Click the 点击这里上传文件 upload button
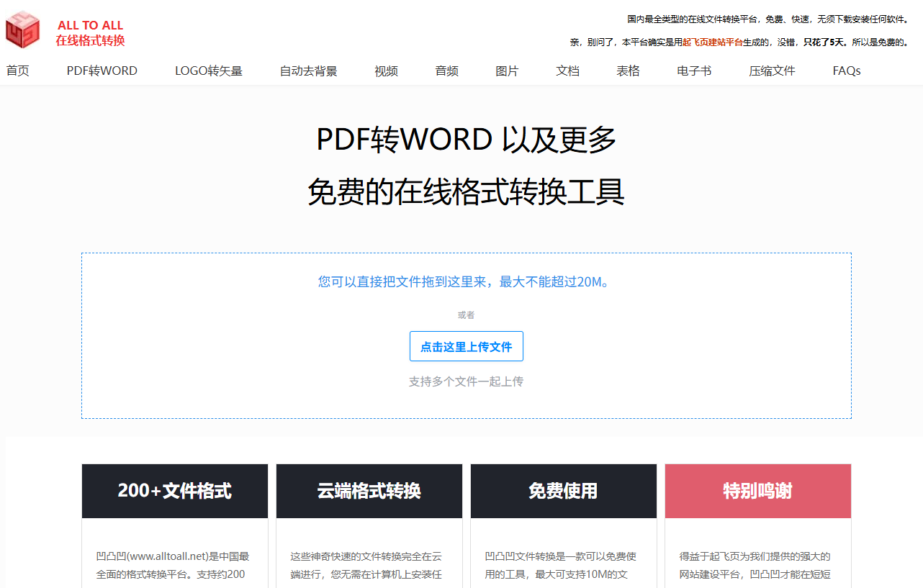This screenshot has height=588, width=923. tap(466, 346)
